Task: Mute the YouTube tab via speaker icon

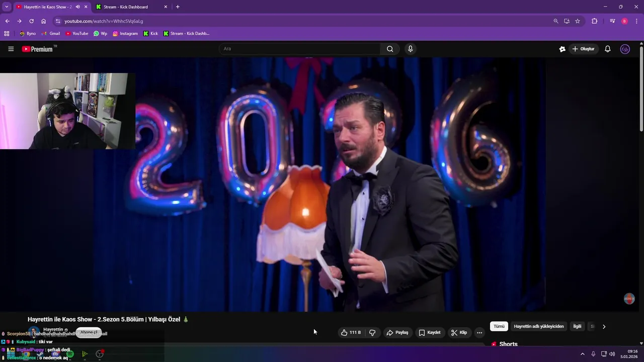Action: pos(77,7)
